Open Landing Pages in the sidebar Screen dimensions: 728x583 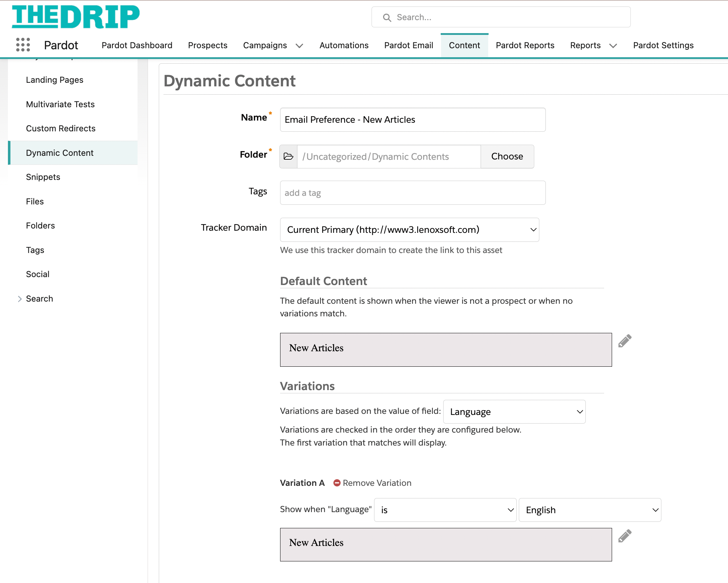55,80
